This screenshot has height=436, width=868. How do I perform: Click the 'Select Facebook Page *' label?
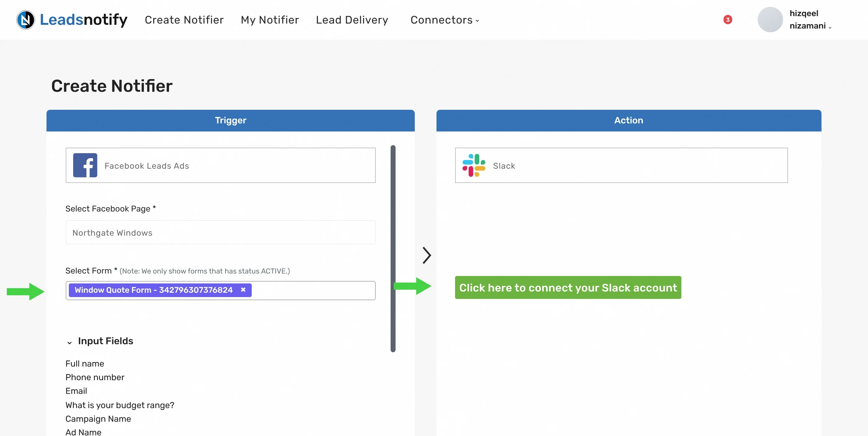110,209
